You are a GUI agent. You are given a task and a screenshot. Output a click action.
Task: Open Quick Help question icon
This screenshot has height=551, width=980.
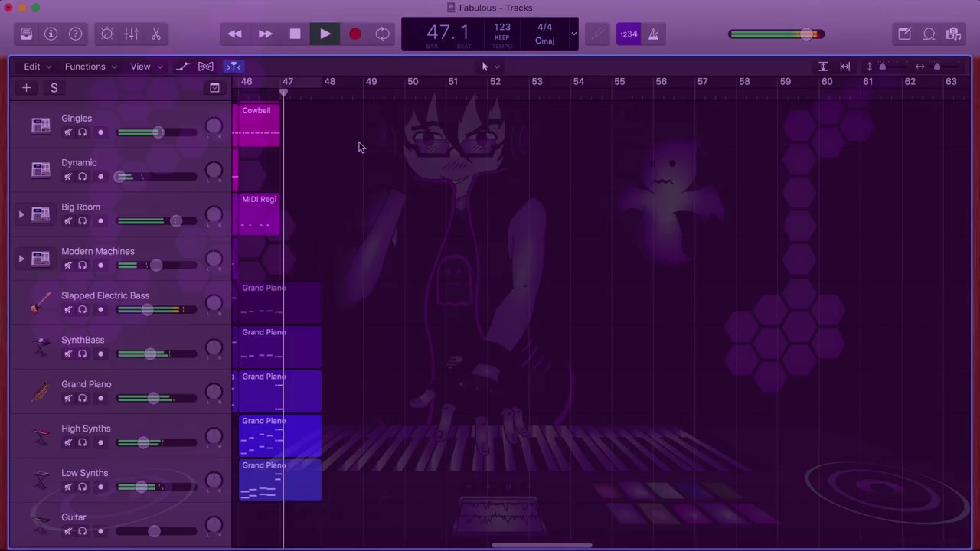76,34
